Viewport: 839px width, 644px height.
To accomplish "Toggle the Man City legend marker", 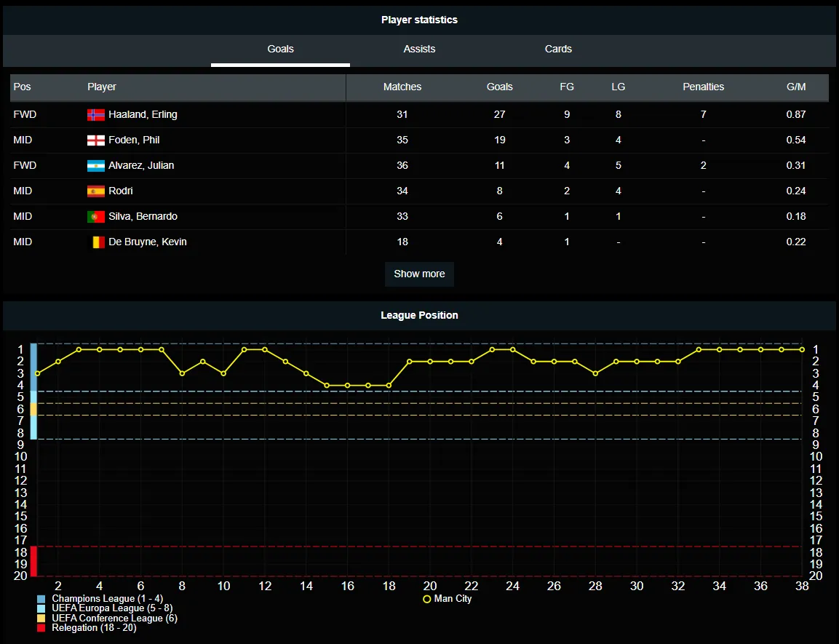I will (x=427, y=599).
